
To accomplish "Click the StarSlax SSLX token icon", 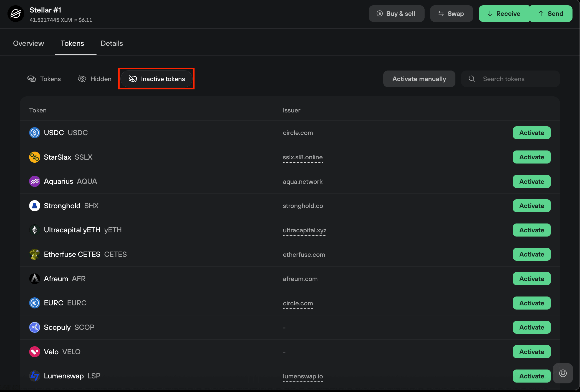I will pos(35,157).
